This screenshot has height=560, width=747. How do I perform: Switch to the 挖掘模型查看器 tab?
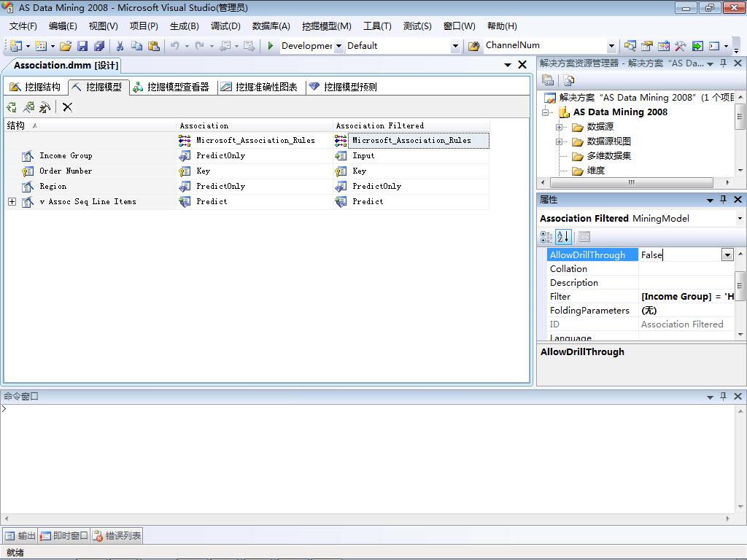pyautogui.click(x=171, y=87)
